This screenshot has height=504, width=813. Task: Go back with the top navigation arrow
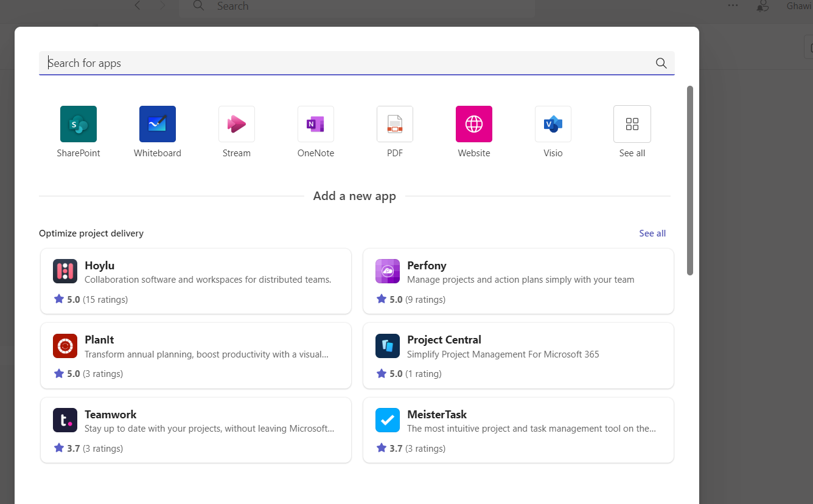coord(138,5)
